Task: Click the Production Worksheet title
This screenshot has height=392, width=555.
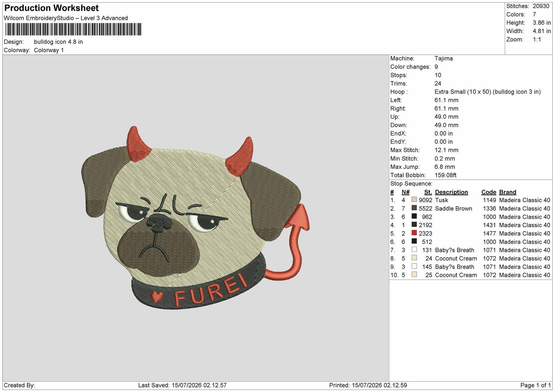Action: click(x=51, y=8)
